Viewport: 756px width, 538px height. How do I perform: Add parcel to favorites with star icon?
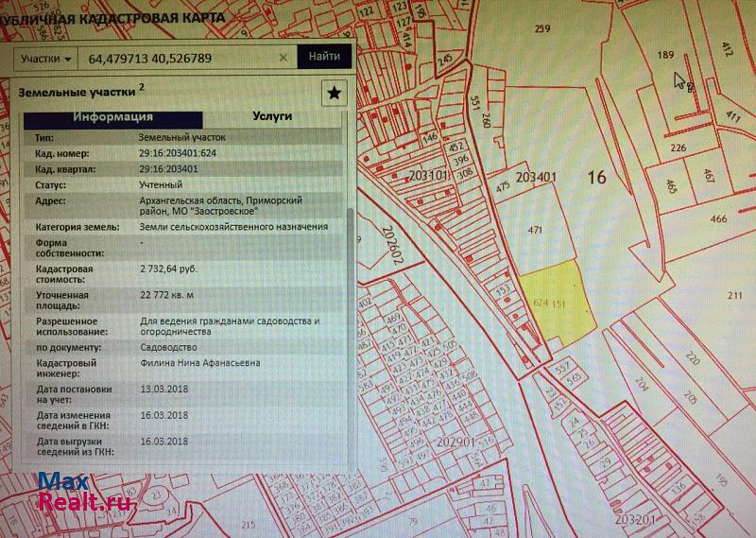point(334,93)
